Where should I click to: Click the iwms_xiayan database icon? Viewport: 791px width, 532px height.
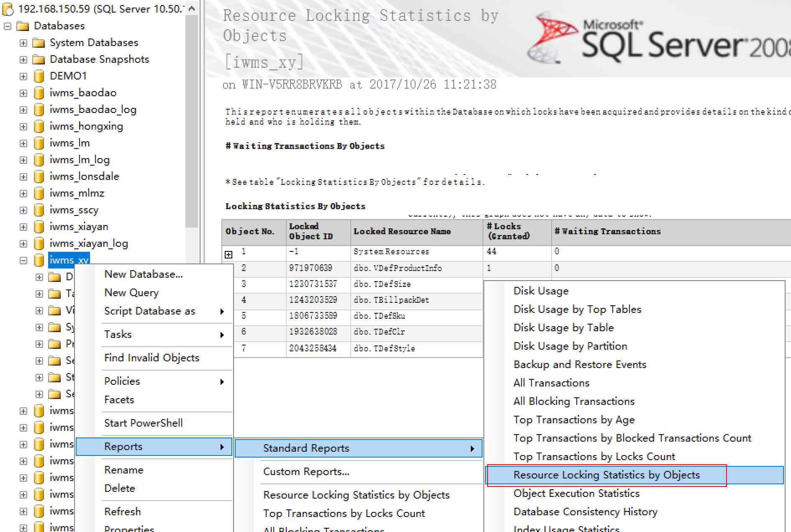pyautogui.click(x=39, y=227)
